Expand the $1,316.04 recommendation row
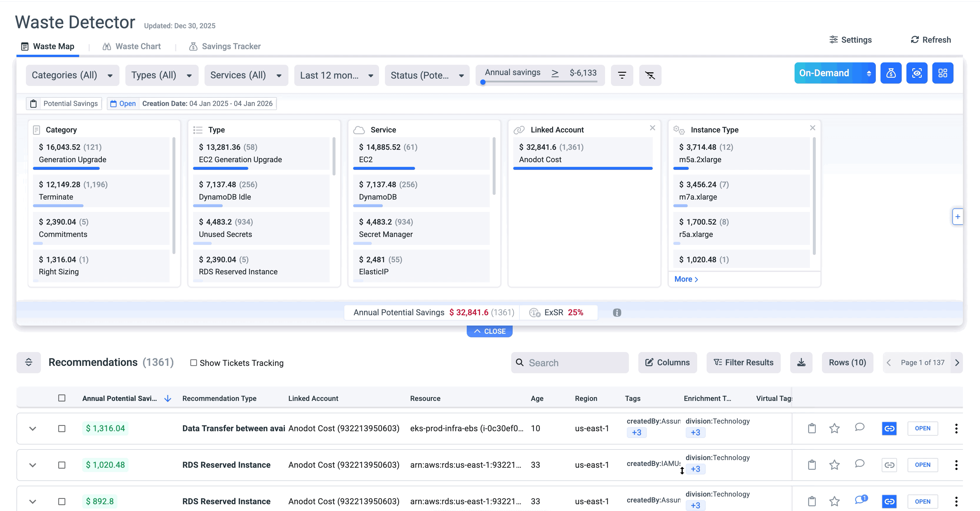The width and height of the screenshot is (980, 511). coord(33,428)
